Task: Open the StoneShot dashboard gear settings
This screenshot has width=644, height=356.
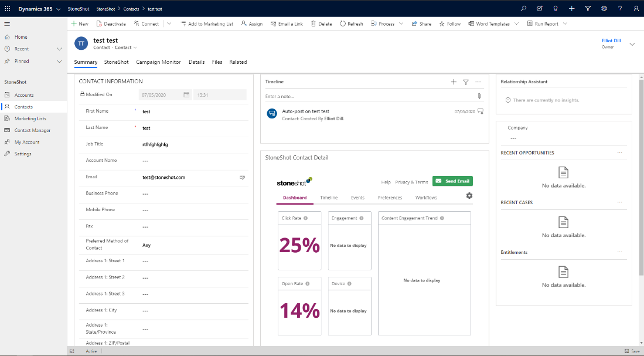Action: point(469,196)
